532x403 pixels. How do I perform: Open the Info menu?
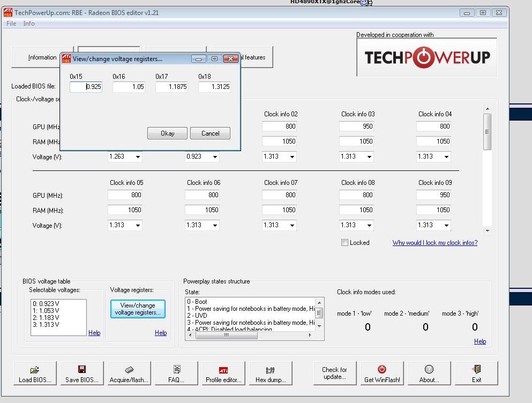tap(29, 24)
